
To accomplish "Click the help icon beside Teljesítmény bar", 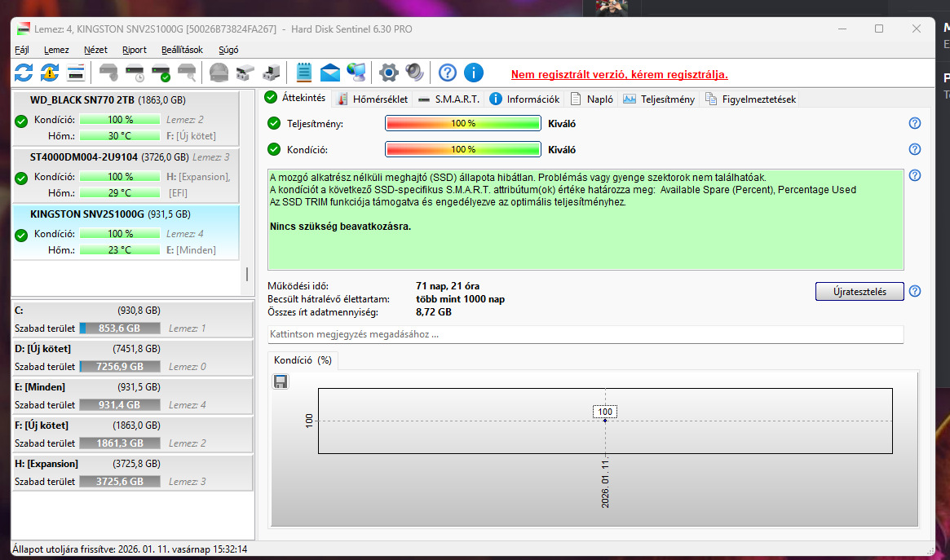I will pyautogui.click(x=915, y=124).
